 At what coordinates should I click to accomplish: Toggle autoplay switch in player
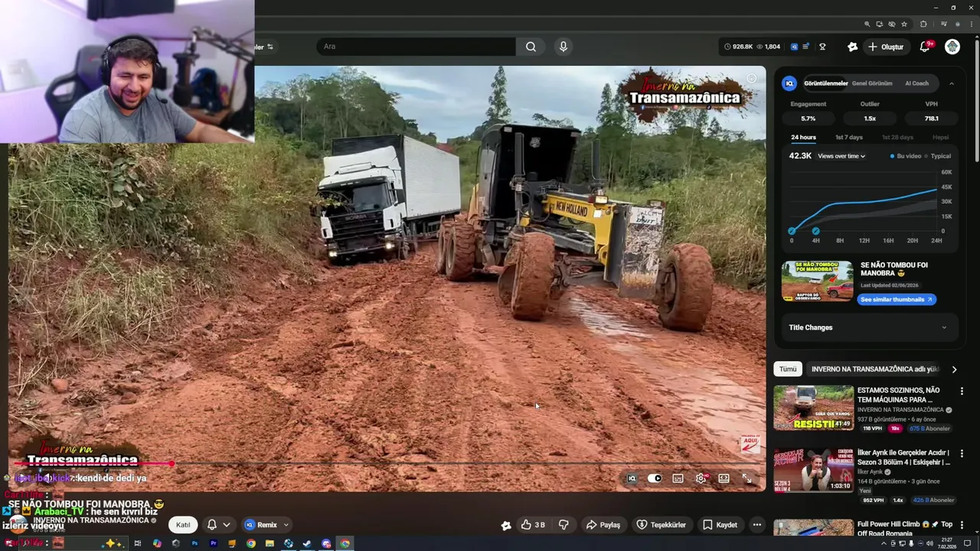[655, 478]
